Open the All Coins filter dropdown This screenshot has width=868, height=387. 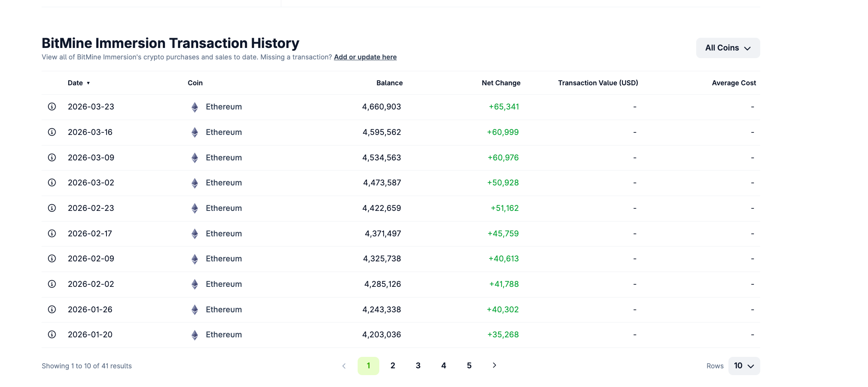[728, 48]
